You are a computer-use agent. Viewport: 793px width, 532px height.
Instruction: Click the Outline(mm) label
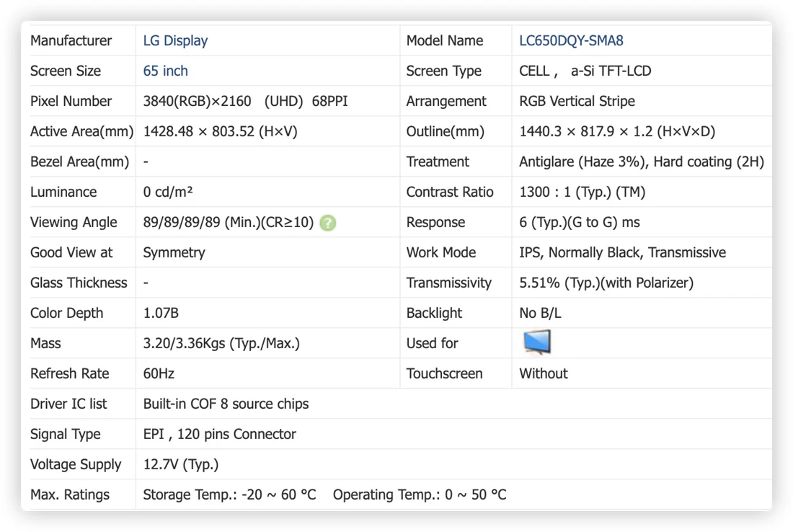pos(445,131)
